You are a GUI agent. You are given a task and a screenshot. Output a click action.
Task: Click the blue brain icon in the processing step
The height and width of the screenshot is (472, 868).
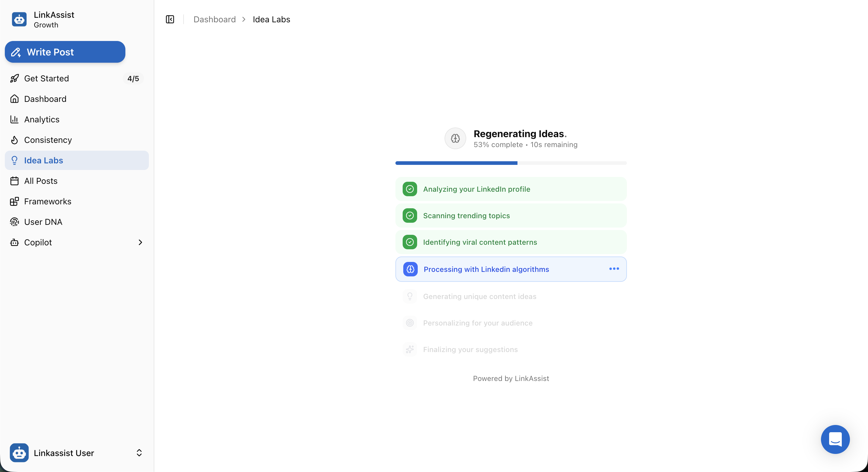(x=410, y=269)
